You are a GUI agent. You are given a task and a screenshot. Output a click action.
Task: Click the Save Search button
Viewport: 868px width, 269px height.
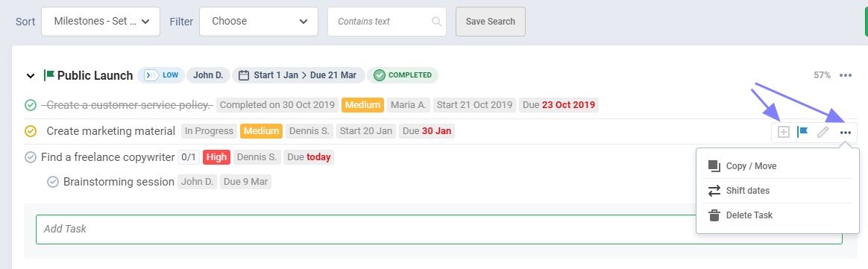click(491, 22)
